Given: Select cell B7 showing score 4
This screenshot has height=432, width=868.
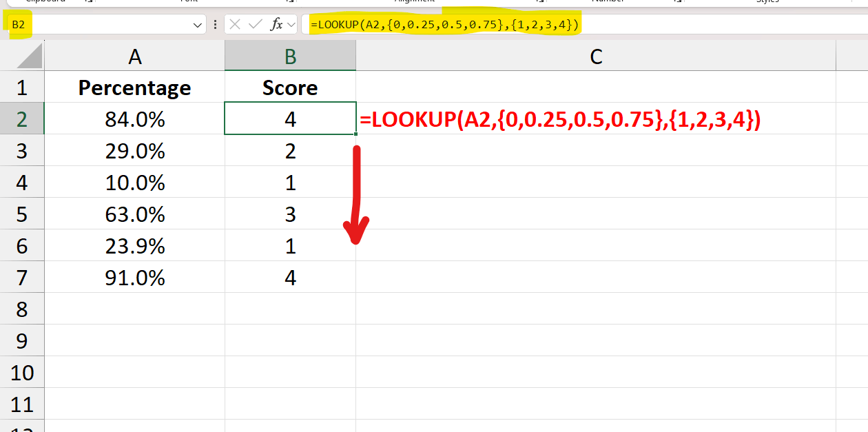Looking at the screenshot, I should pyautogui.click(x=290, y=277).
